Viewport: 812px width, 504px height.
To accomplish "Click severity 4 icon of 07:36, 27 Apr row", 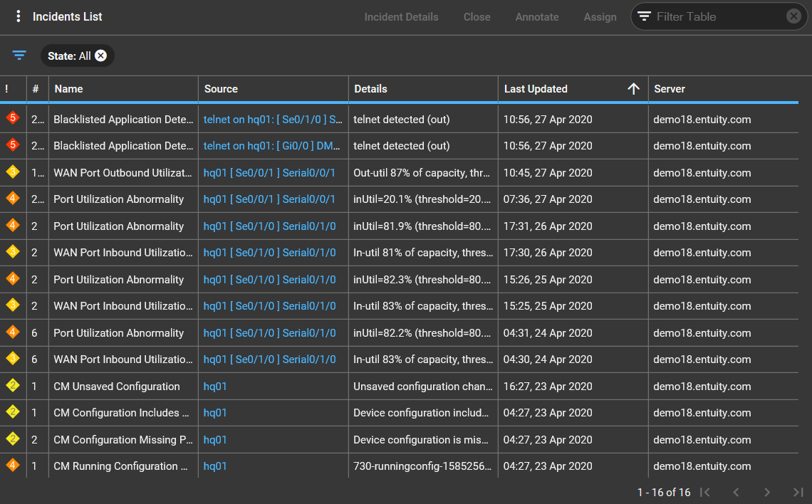I will coord(13,198).
